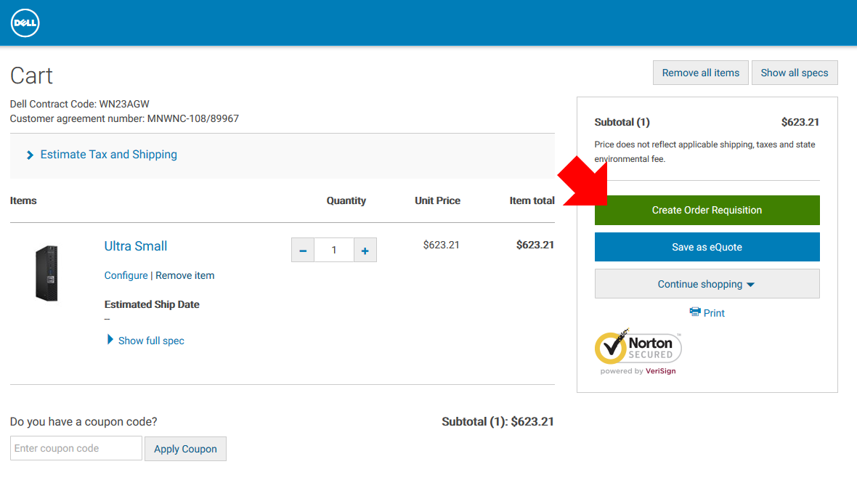Increase quantity with the plus button
Screen dimensions: 857x504
coord(365,250)
